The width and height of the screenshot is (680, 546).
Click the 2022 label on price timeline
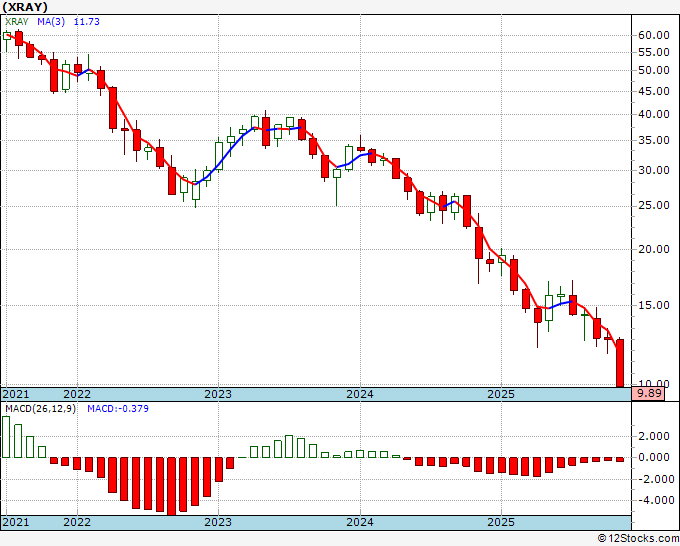click(77, 394)
